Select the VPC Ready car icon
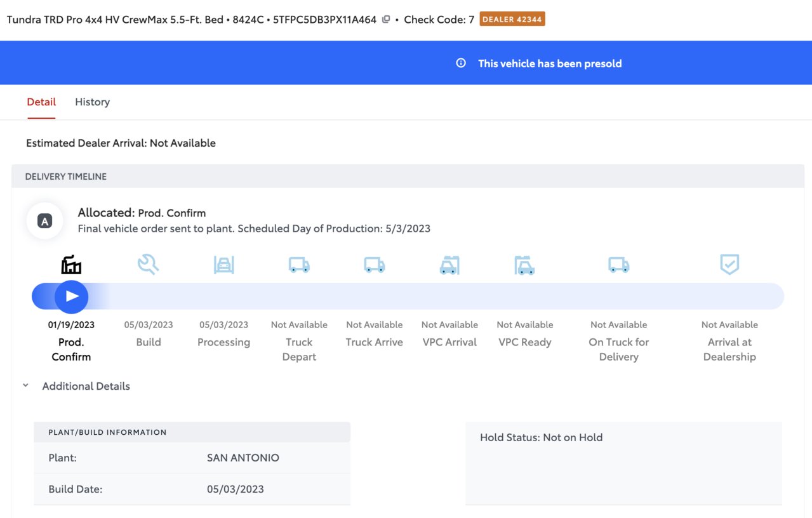Viewport: 812px width, 518px height. click(524, 265)
